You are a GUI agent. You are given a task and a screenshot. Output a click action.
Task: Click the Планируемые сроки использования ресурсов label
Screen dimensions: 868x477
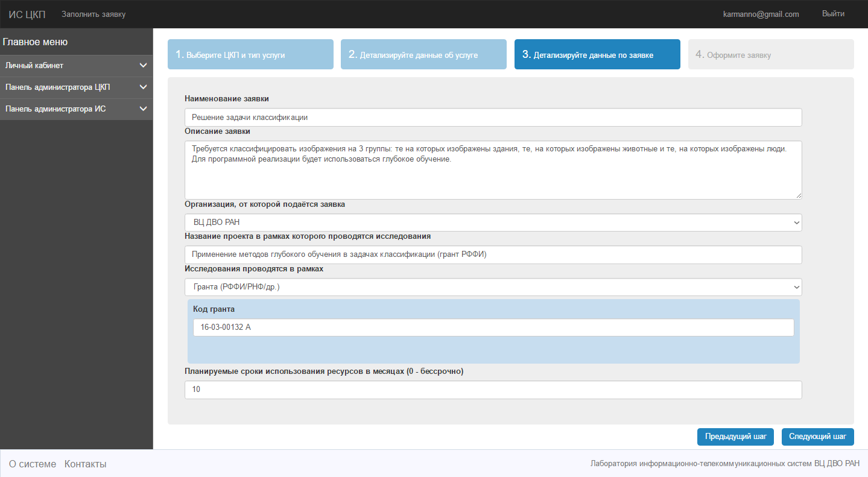pos(324,371)
